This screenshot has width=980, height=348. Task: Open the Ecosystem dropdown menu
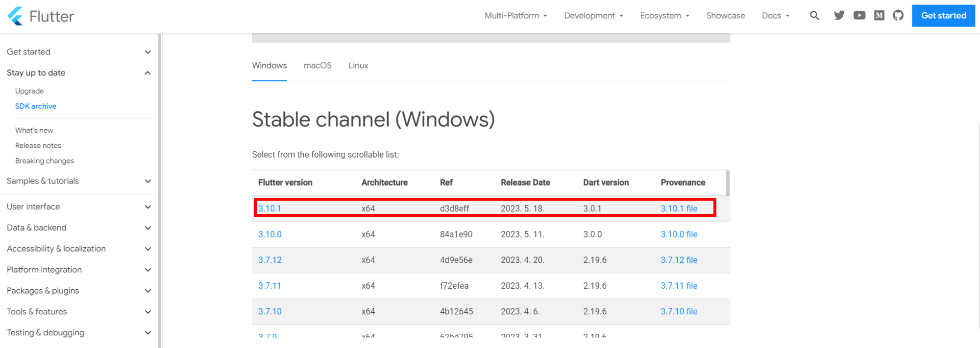click(x=665, y=16)
